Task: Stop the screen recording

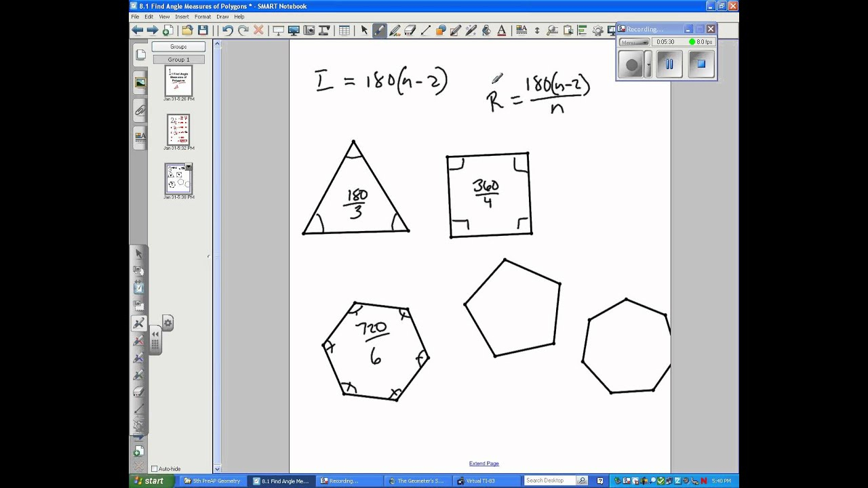Action: [701, 64]
